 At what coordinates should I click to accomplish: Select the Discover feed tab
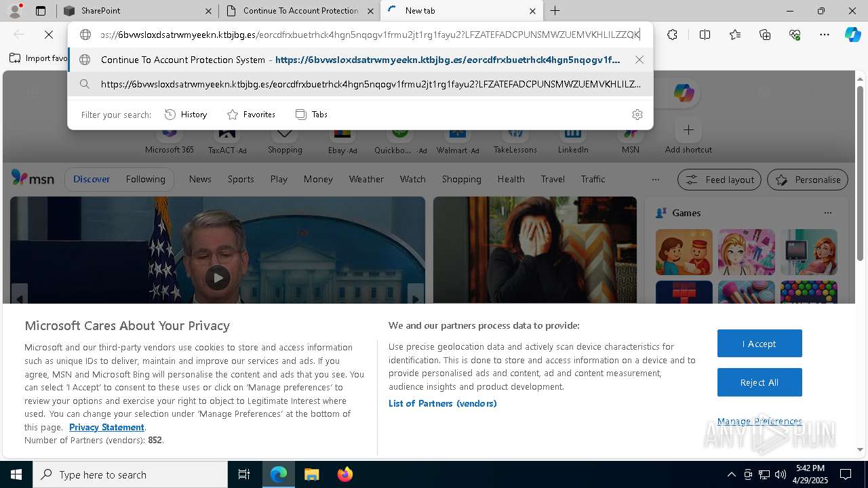[92, 179]
